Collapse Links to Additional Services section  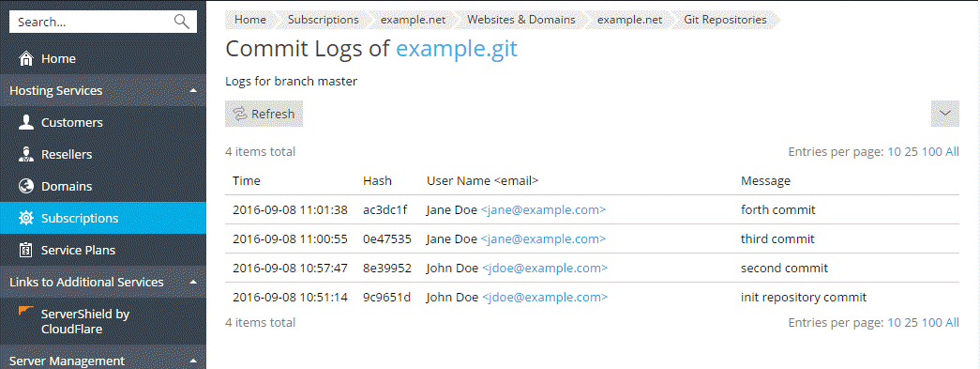pyautogui.click(x=193, y=282)
